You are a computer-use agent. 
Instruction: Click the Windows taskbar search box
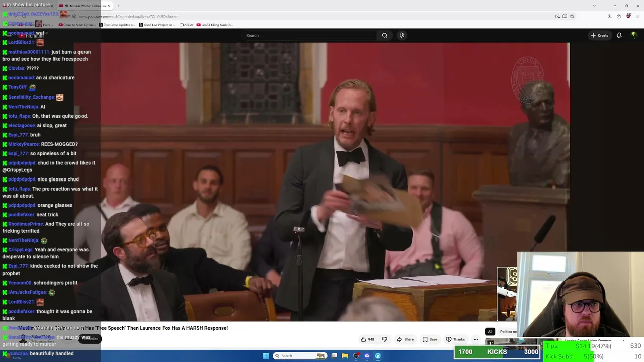point(300,356)
